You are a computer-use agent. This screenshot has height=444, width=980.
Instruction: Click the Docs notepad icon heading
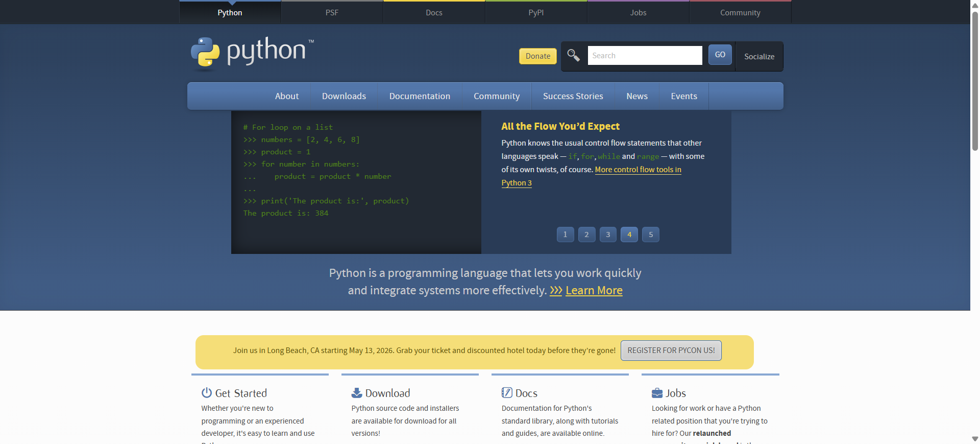[x=520, y=393]
